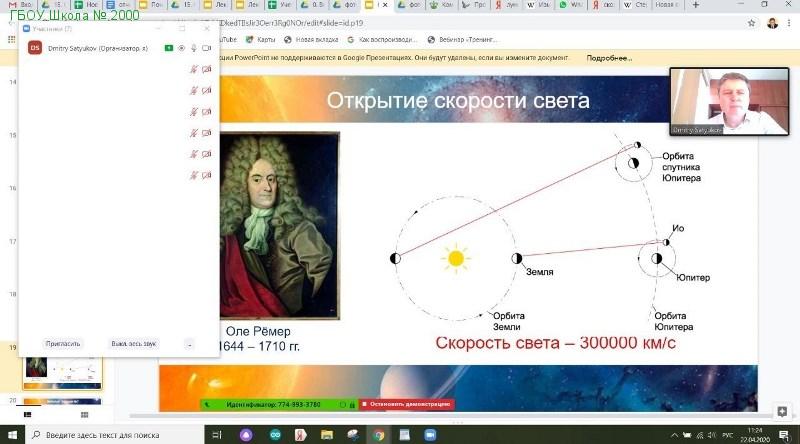The image size is (800, 444).
Task: Click the Оле Рёмер portrait image
Action: [280, 226]
